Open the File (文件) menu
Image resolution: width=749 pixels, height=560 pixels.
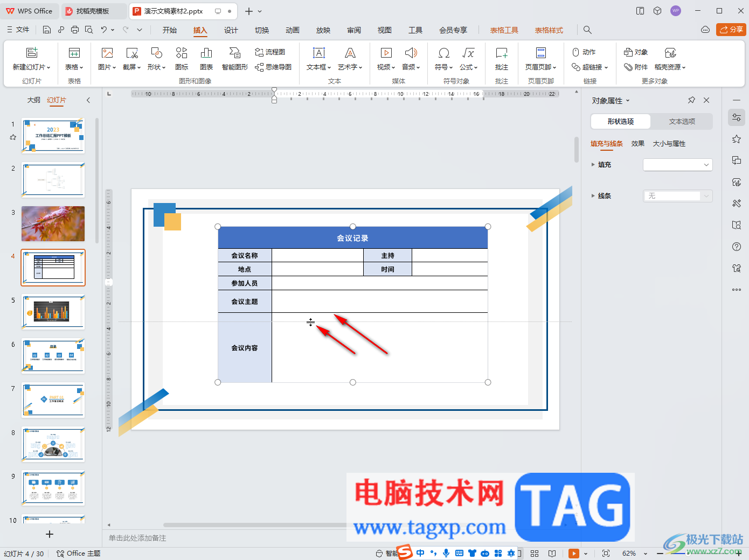(x=18, y=30)
